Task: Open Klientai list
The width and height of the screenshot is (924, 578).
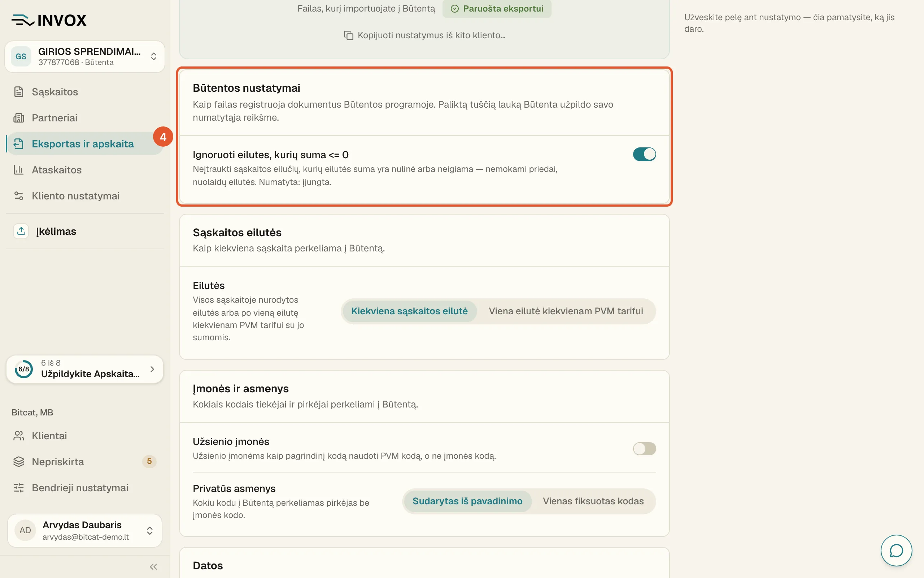Action: (x=85, y=436)
